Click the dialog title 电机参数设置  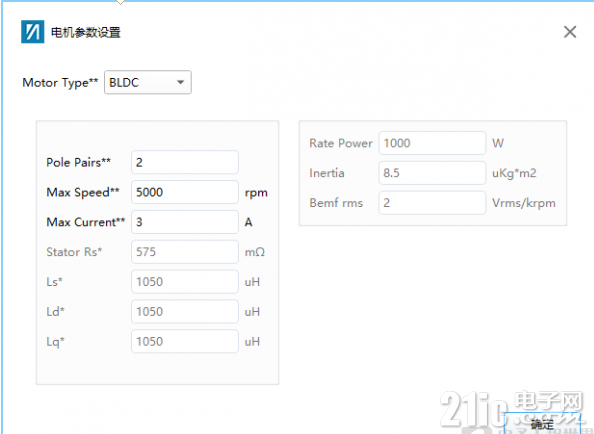[86, 33]
